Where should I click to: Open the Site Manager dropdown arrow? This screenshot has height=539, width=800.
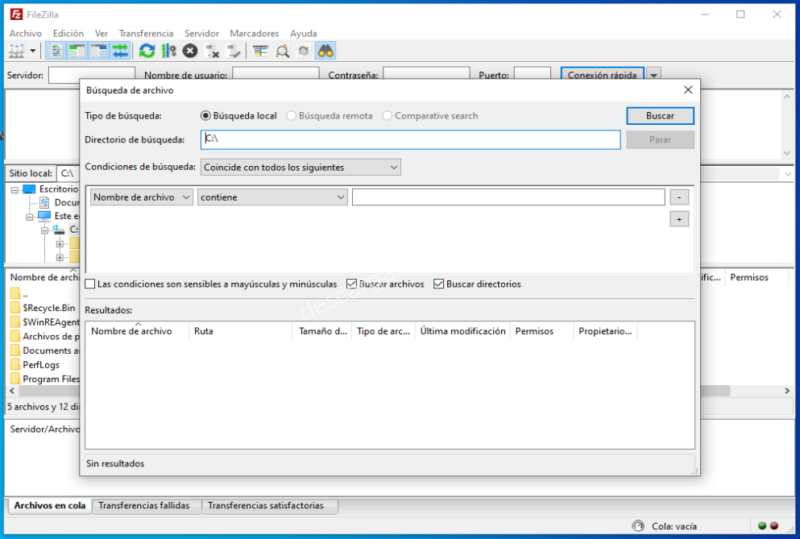click(33, 51)
